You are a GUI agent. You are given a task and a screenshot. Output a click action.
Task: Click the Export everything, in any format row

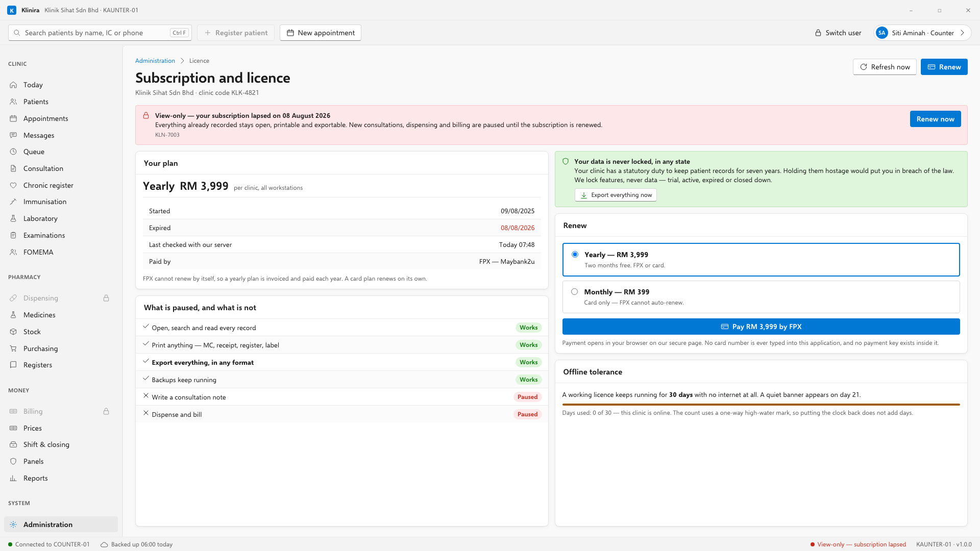(x=342, y=362)
